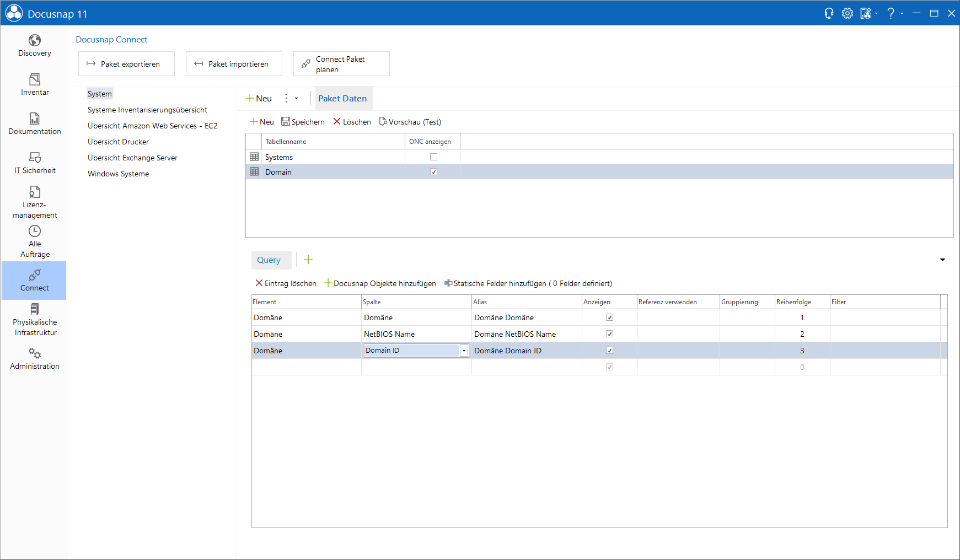Image resolution: width=960 pixels, height=560 pixels.
Task: Add new query tab with plus icon
Action: pos(308,260)
